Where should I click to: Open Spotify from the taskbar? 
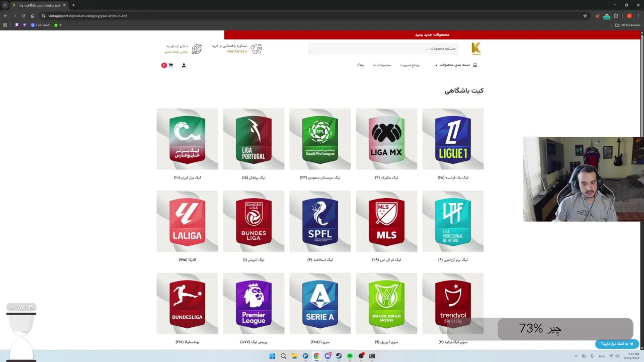350,356
